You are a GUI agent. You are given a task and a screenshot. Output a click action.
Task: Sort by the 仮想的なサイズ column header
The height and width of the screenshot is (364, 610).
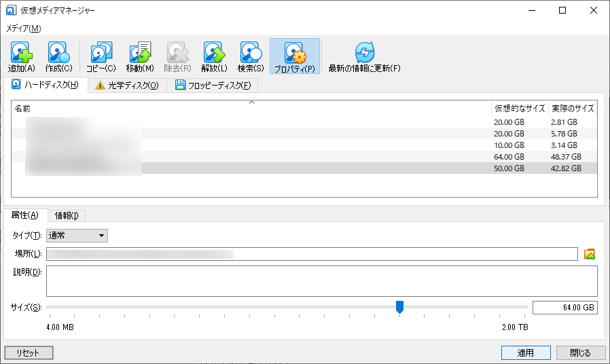coord(520,109)
